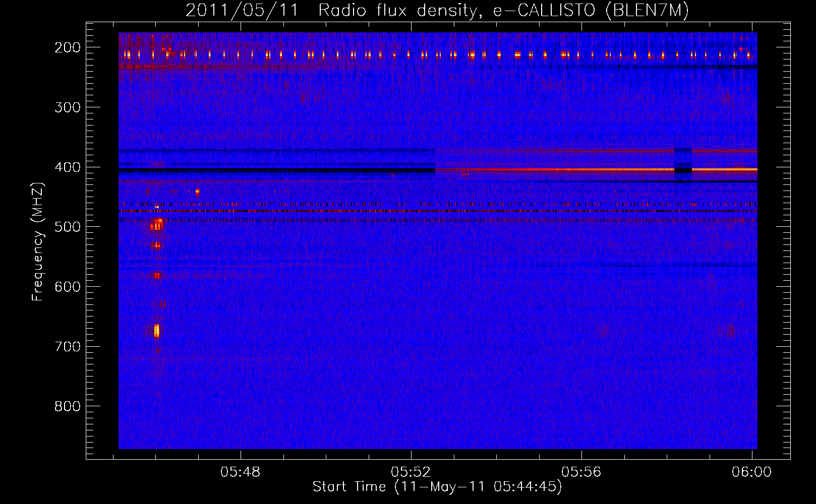The height and width of the screenshot is (504, 816).
Task: Click the 05:56 time tick label
Action: 581,472
